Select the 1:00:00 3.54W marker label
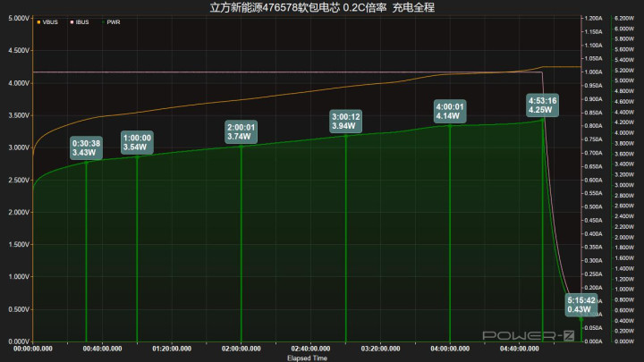Image resolution: width=644 pixels, height=362 pixels. (137, 142)
